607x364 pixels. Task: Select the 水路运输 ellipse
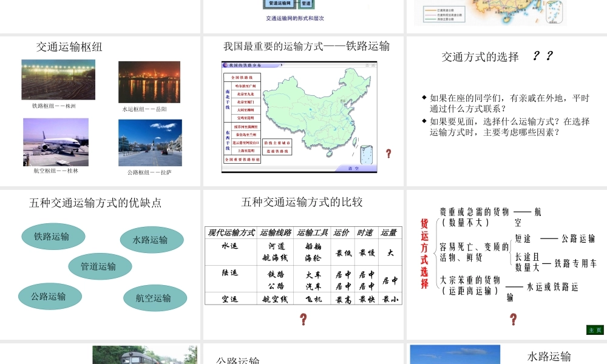pos(152,240)
